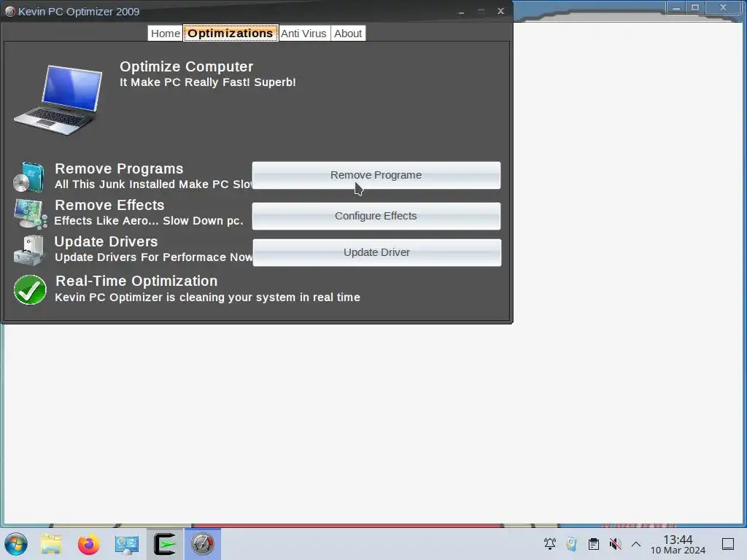Click the Remove Programs heading

pyautogui.click(x=119, y=168)
